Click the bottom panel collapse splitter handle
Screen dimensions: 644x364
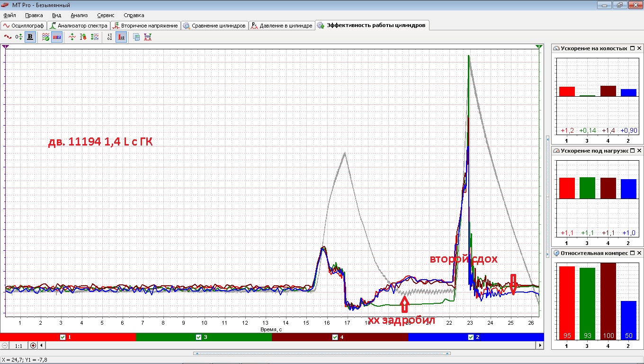tap(322, 353)
